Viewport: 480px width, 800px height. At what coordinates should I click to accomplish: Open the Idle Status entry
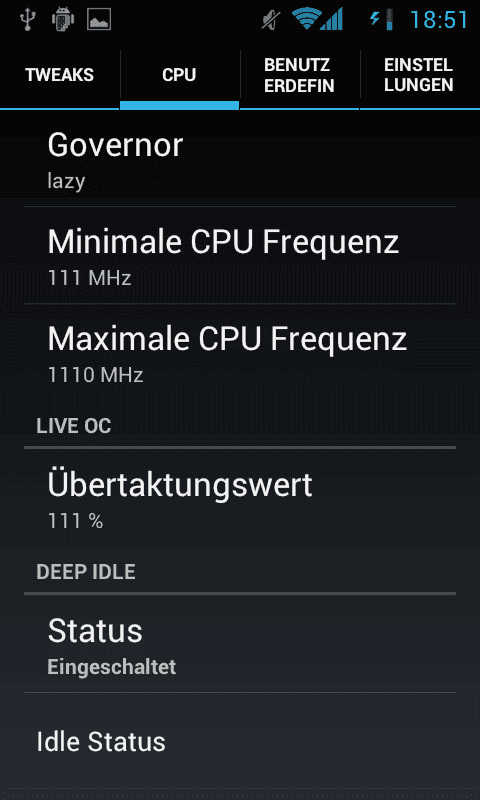[x=240, y=741]
